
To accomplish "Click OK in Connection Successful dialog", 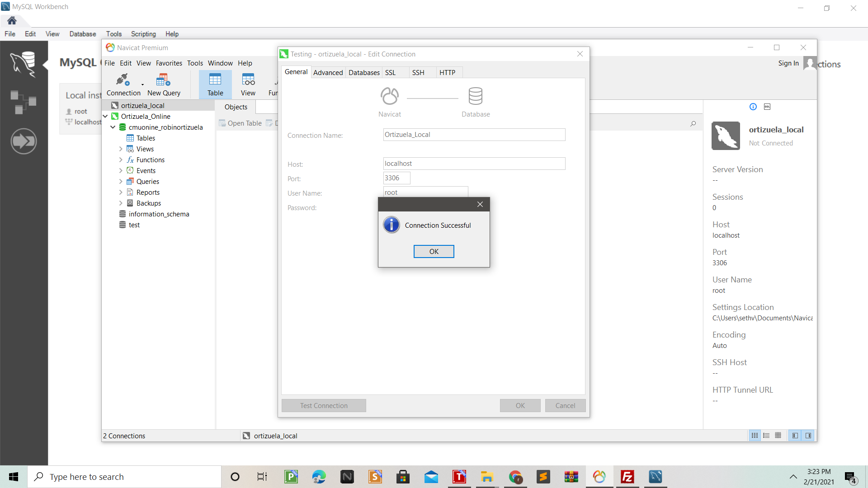I will (x=434, y=251).
